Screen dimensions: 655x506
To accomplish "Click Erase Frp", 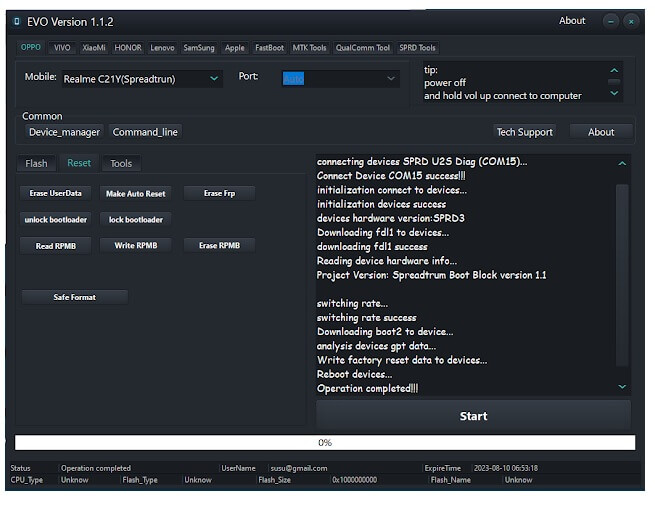I will pyautogui.click(x=219, y=193).
